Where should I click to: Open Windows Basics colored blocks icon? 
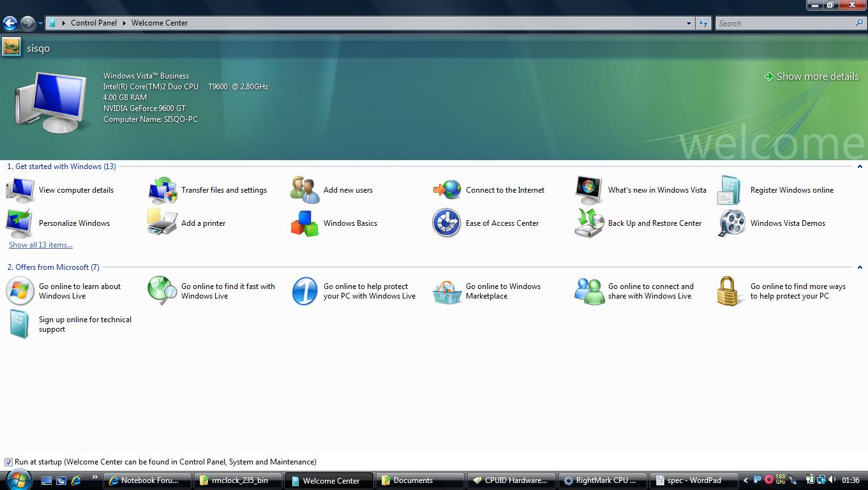pos(305,223)
